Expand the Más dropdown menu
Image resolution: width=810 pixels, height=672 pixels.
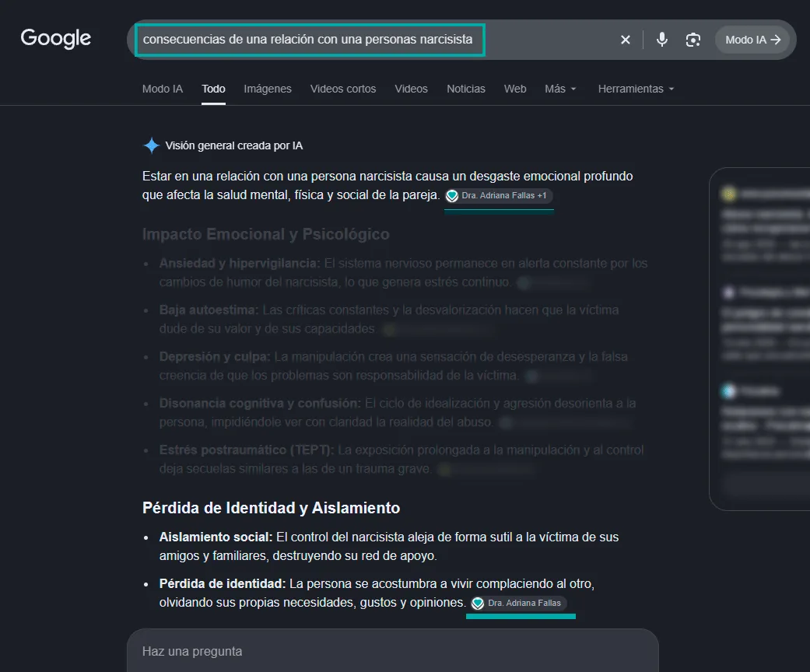point(560,89)
